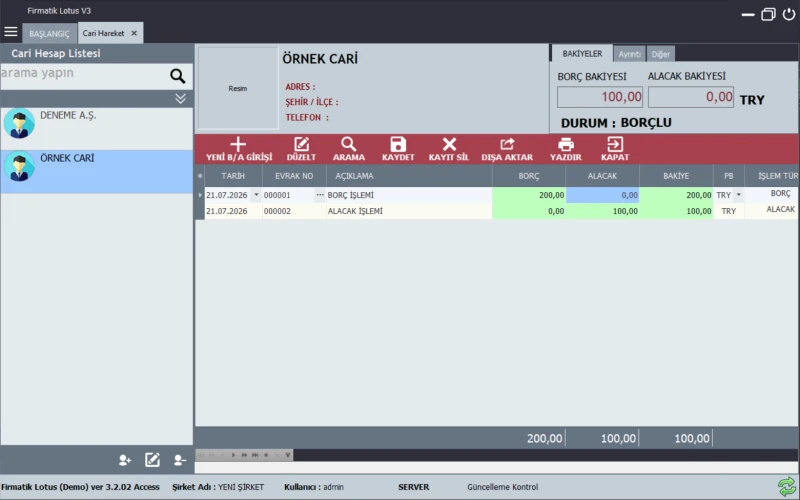This screenshot has width=800, height=500.
Task: Select the BORÇ İŞLEMİ description cell
Action: coord(409,195)
